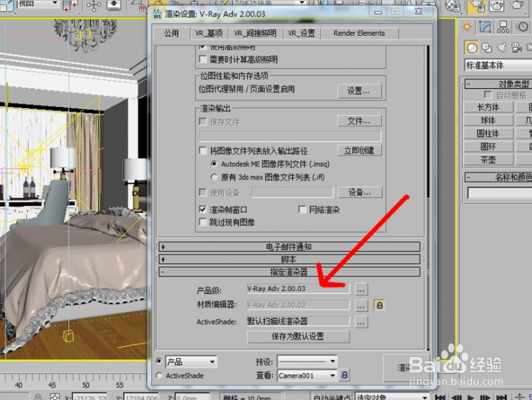Go to the start frame
Image resolution: width=532 pixels, height=400 pixels.
[440, 397]
